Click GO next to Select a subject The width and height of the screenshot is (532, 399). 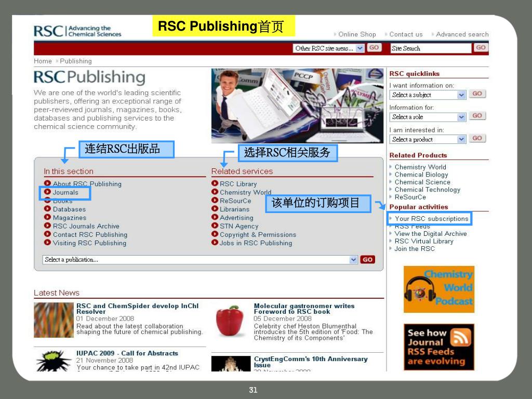pyautogui.click(x=477, y=94)
